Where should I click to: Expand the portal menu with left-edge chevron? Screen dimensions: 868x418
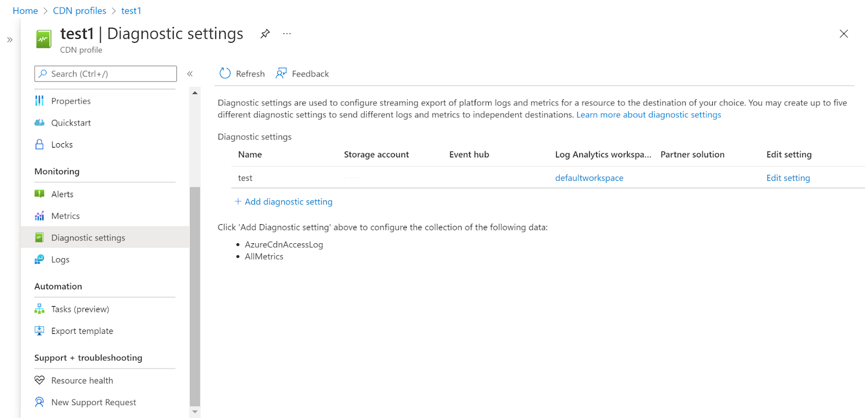[x=10, y=40]
